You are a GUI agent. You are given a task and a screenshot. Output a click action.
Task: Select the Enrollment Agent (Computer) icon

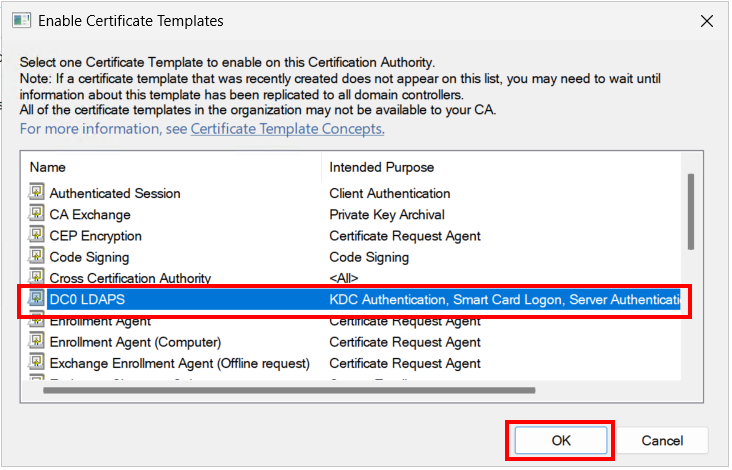[x=36, y=341]
